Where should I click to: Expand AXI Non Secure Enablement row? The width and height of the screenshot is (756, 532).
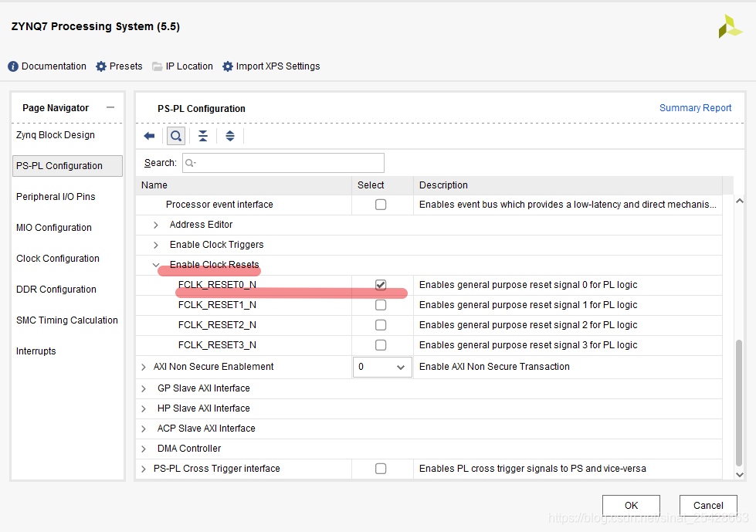coord(144,368)
